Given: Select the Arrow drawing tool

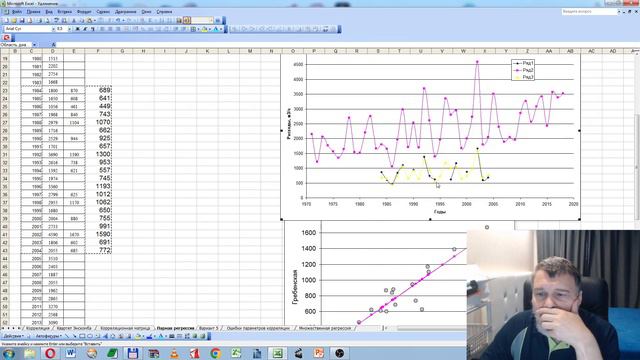Looking at the screenshot, I should pyautogui.click(x=74, y=336).
